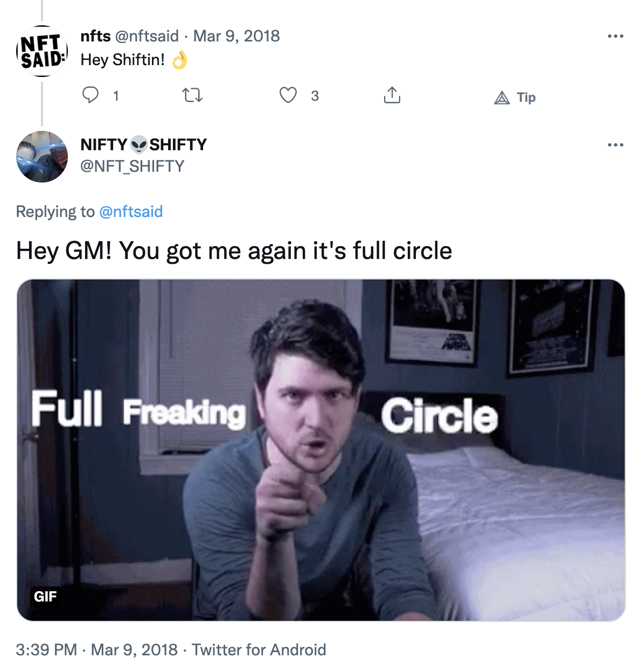Click @nftsaid in the replying-to line
This screenshot has width=641, height=672.
coord(131,212)
